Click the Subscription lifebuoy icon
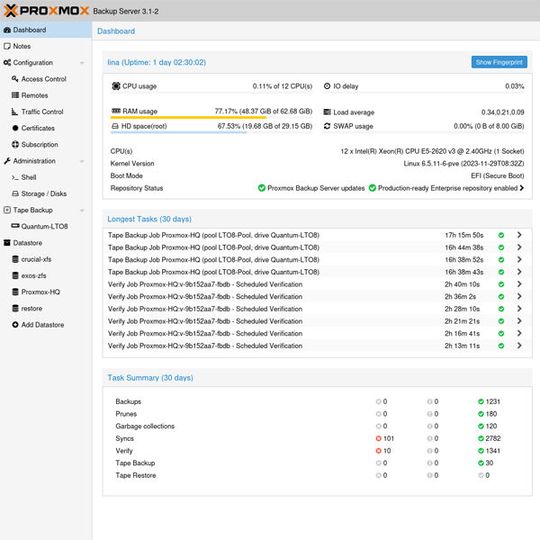540x540 pixels. [x=15, y=145]
